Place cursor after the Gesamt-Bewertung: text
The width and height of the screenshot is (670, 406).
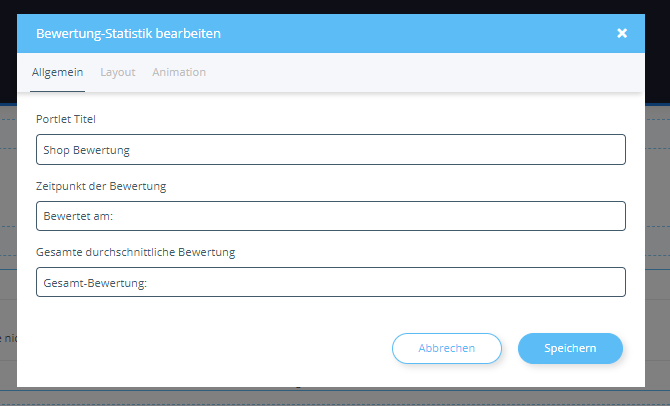149,283
